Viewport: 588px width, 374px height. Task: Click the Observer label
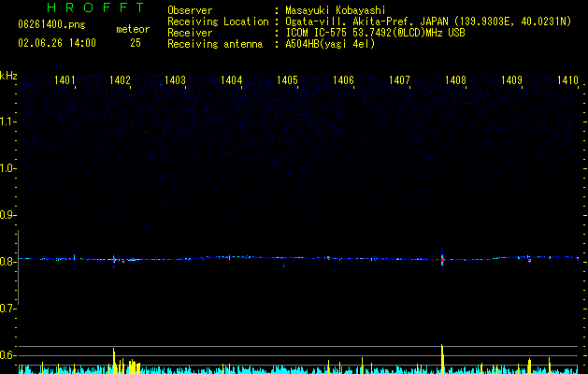click(x=190, y=10)
